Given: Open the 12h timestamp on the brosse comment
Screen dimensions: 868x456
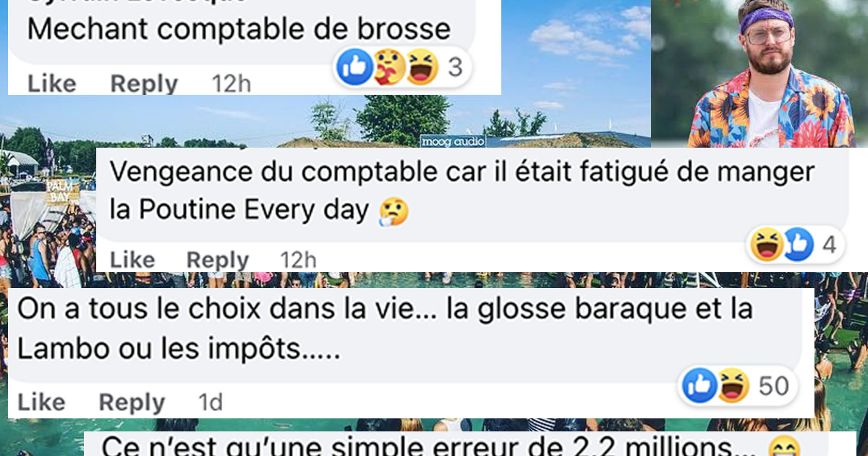Looking at the screenshot, I should point(231,84).
